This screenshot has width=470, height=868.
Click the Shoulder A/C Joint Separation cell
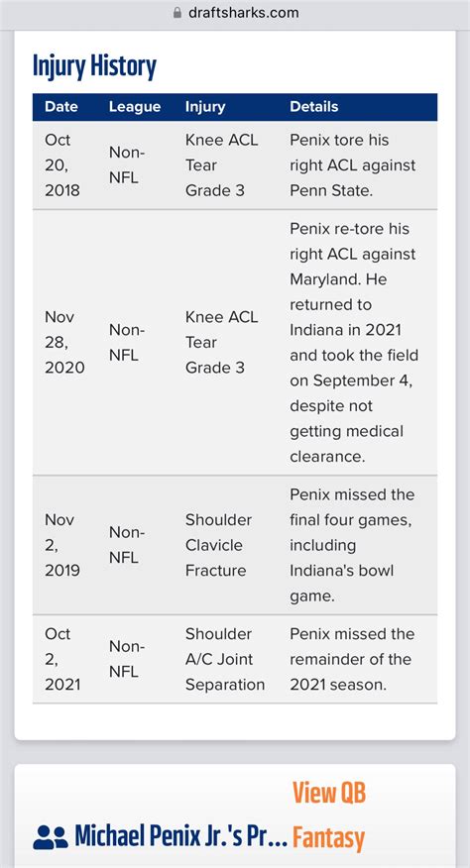click(x=224, y=659)
